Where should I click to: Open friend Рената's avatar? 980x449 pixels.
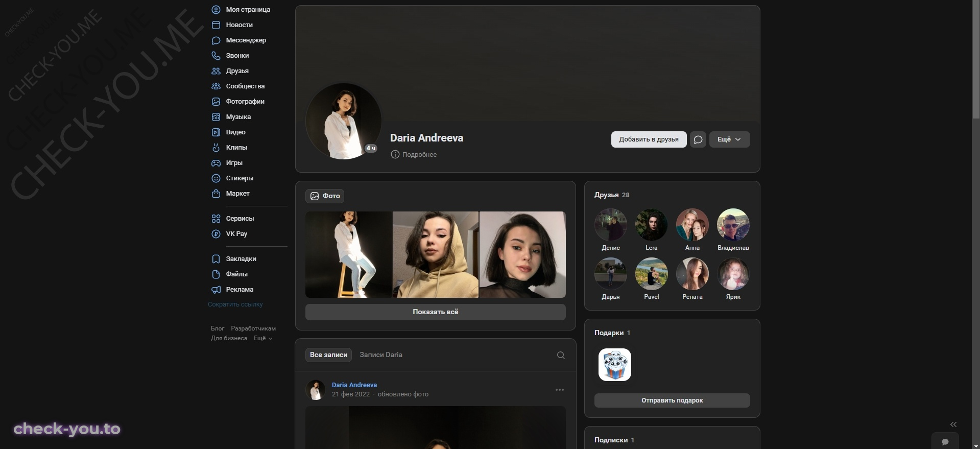click(x=692, y=274)
